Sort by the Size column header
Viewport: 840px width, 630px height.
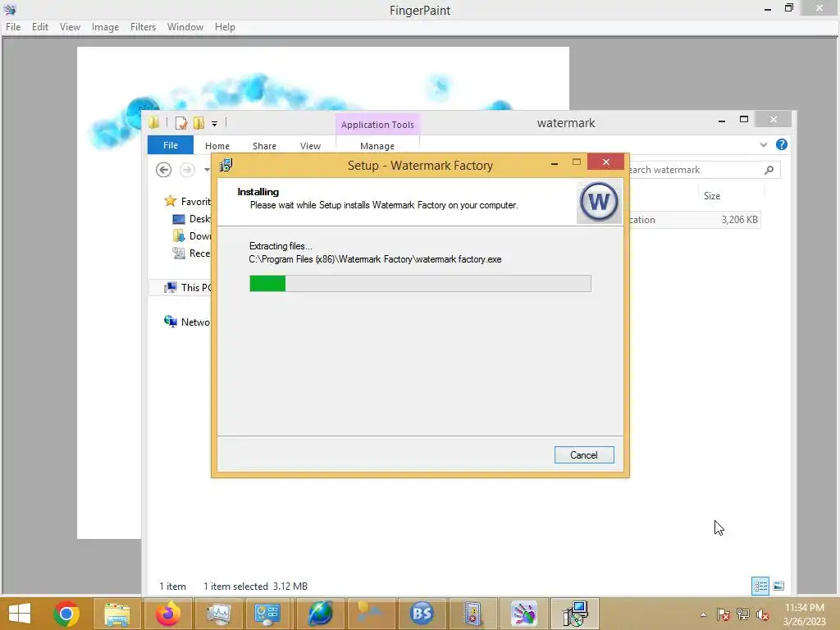pyautogui.click(x=712, y=196)
